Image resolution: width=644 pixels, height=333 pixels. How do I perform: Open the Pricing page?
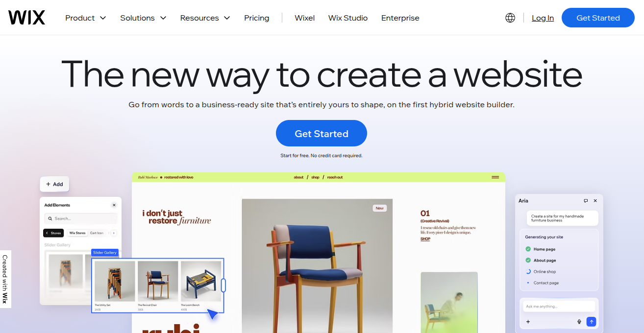pyautogui.click(x=257, y=18)
